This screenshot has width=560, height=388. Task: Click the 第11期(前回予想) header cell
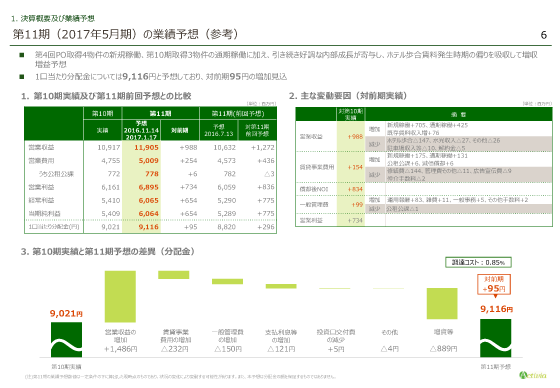pyautogui.click(x=238, y=113)
